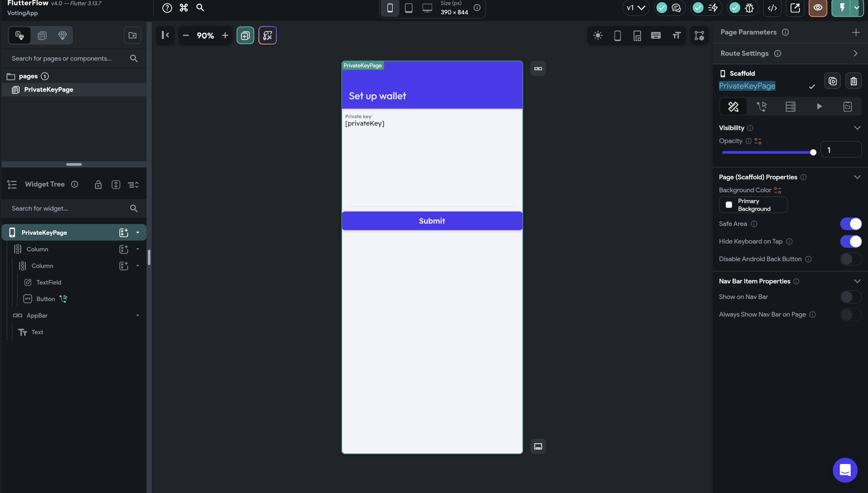Open widget tree filter options icon
The image size is (868, 493).
point(133,185)
